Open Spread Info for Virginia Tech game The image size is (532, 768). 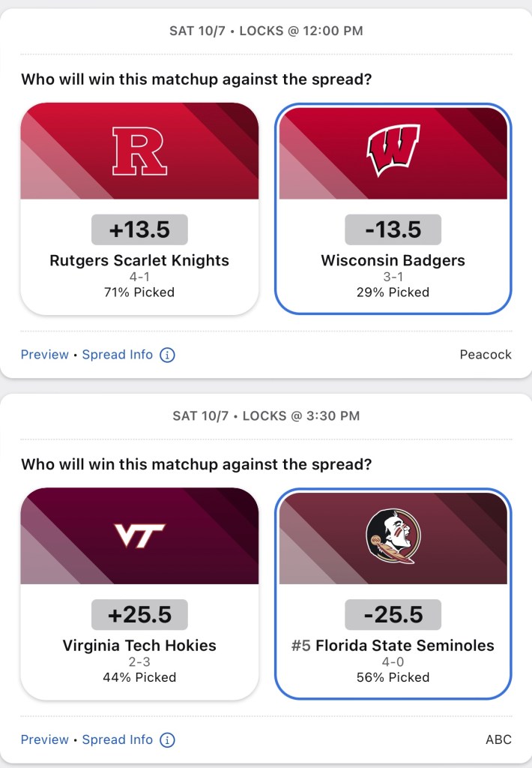pos(118,740)
